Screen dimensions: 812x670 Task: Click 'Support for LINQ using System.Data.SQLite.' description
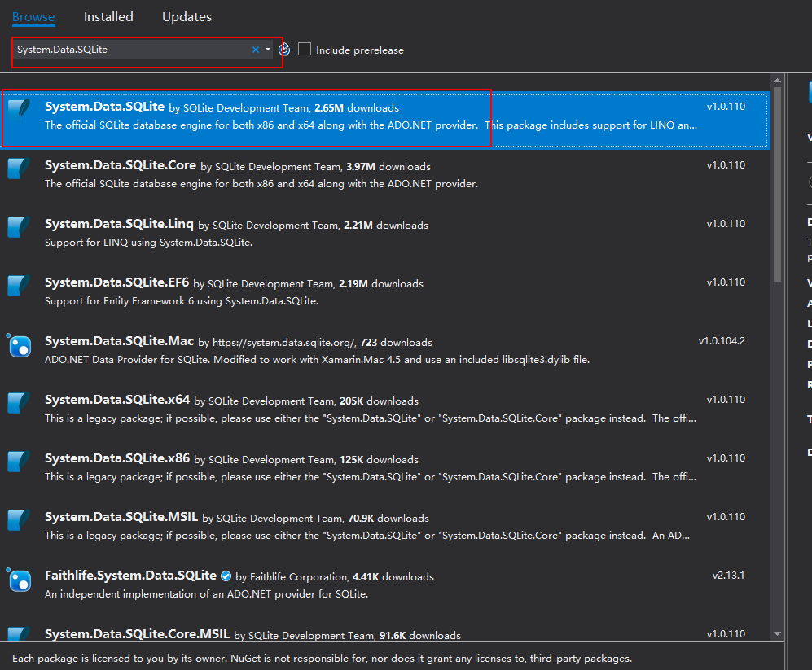[148, 243]
